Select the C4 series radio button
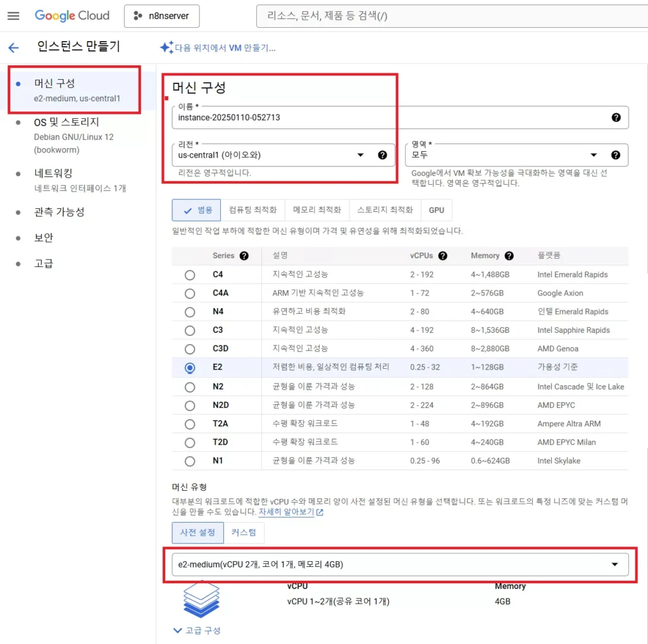Viewport: 648px width, 644px height. click(190, 275)
